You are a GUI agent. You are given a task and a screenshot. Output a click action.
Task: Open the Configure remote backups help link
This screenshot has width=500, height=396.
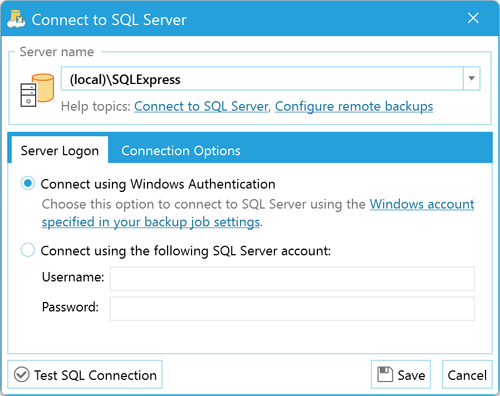click(x=354, y=106)
